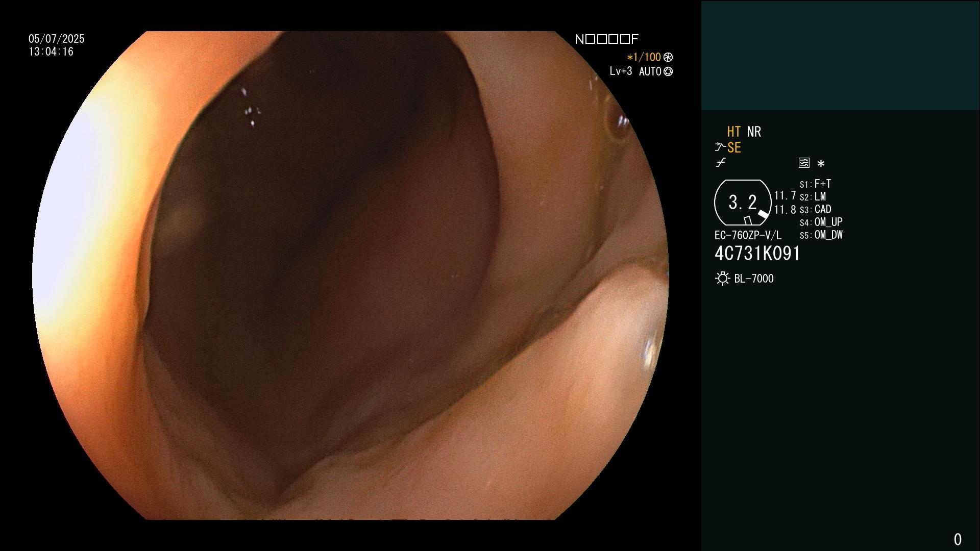Viewport: 980px width, 551px height.
Task: Click the Lv+3 brightness level
Action: pos(621,71)
